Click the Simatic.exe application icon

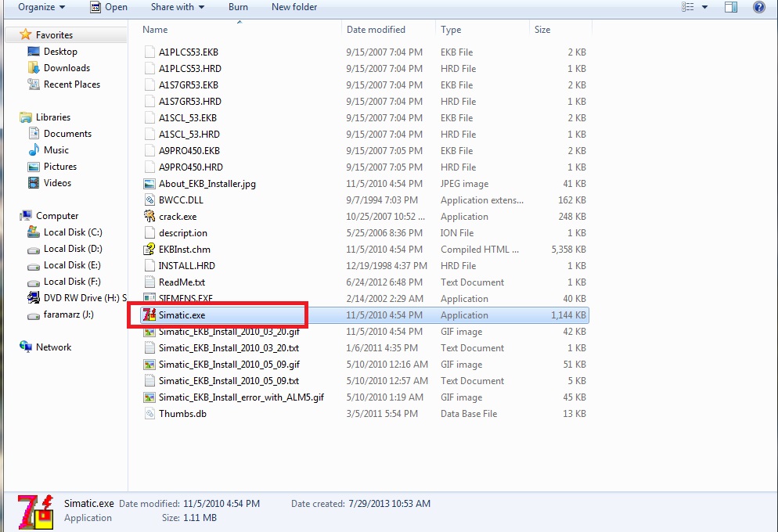click(x=149, y=315)
